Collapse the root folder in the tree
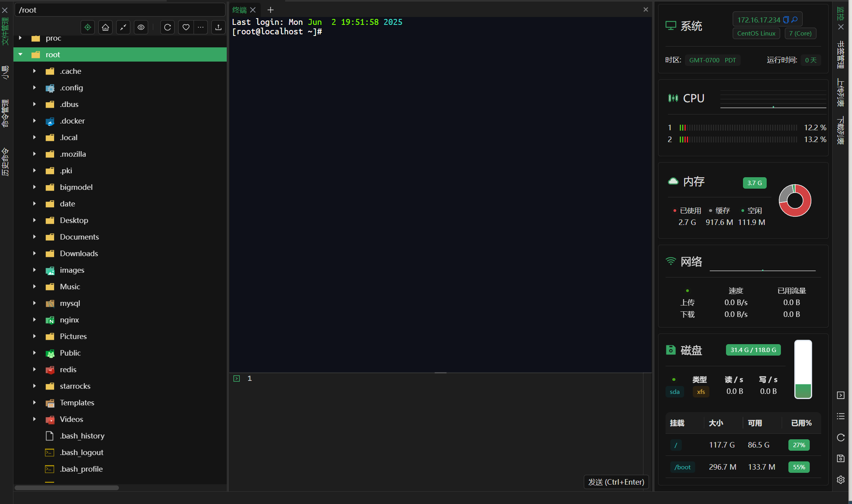This screenshot has width=852, height=504. (x=21, y=54)
